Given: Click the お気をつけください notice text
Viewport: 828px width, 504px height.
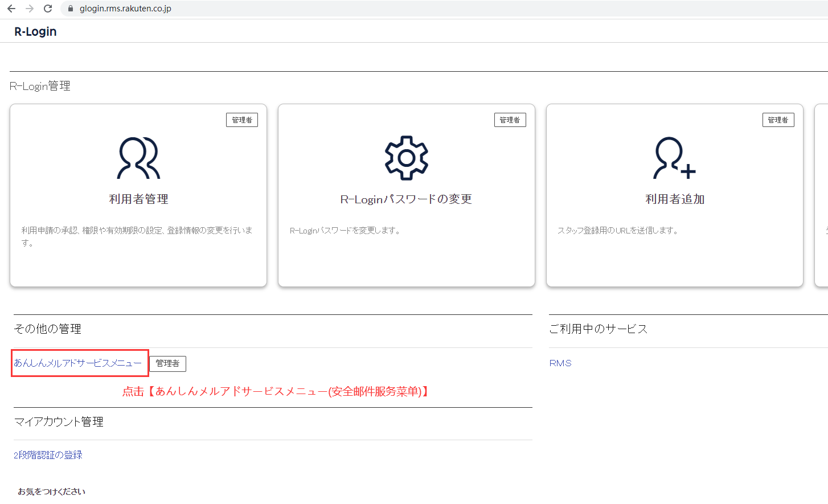Looking at the screenshot, I should click(x=51, y=491).
